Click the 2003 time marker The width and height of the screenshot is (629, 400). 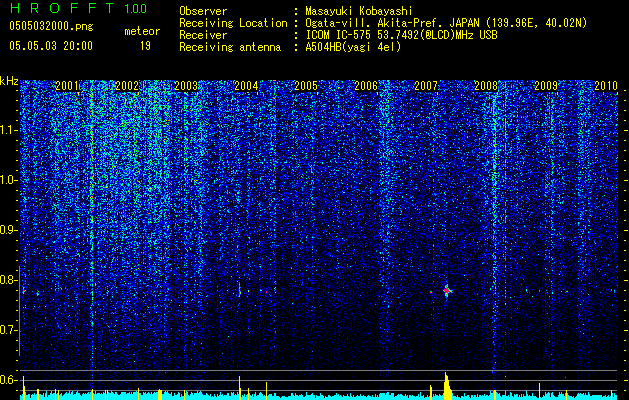tap(186, 86)
